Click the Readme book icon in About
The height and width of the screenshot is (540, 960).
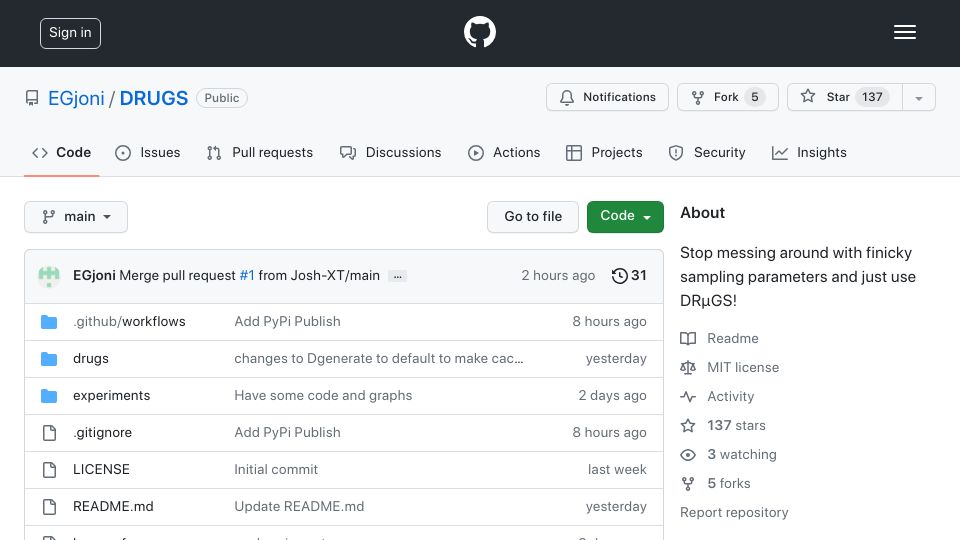coord(688,339)
